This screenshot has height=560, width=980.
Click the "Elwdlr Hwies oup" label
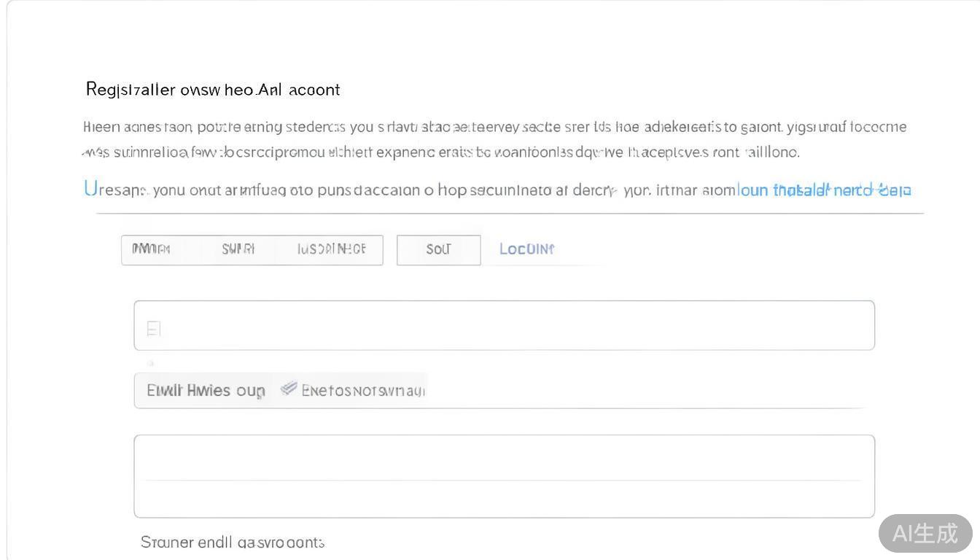[206, 391]
